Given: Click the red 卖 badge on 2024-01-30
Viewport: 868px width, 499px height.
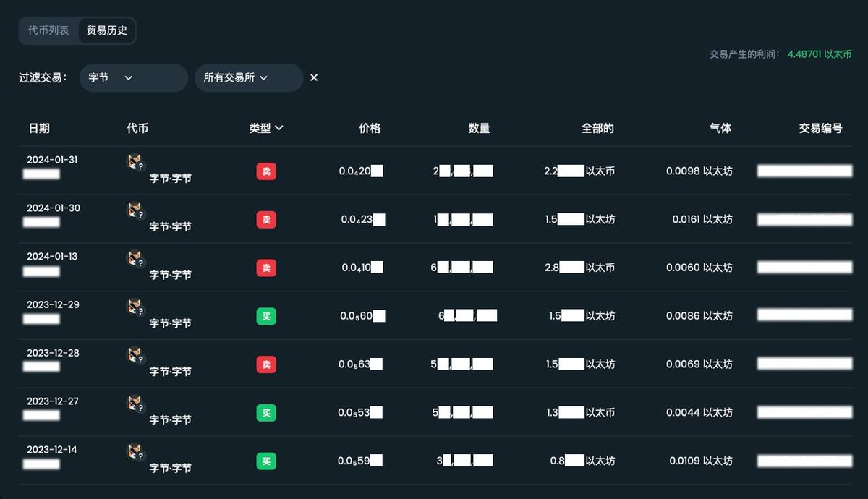Looking at the screenshot, I should [266, 219].
